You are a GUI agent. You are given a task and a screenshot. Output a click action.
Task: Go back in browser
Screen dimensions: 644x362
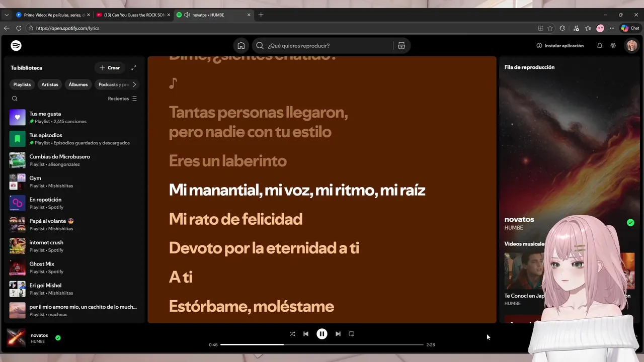click(x=7, y=28)
